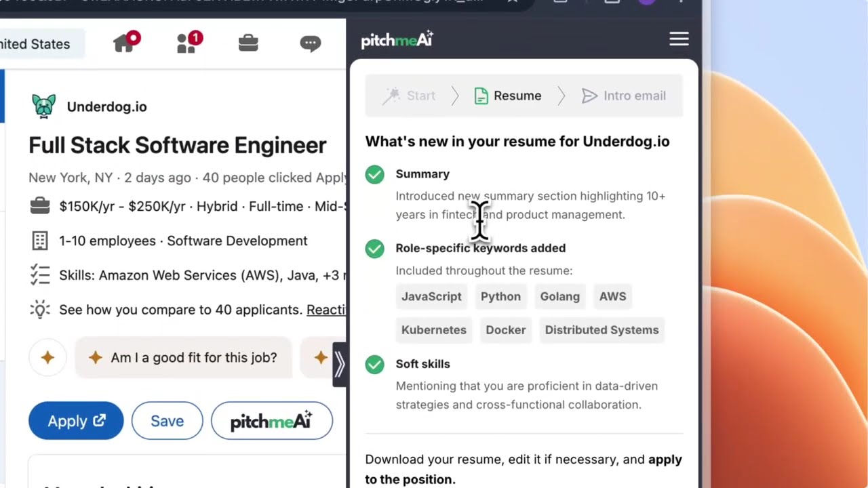Go to the Intro email step
This screenshot has height=488, width=868.
tap(623, 96)
